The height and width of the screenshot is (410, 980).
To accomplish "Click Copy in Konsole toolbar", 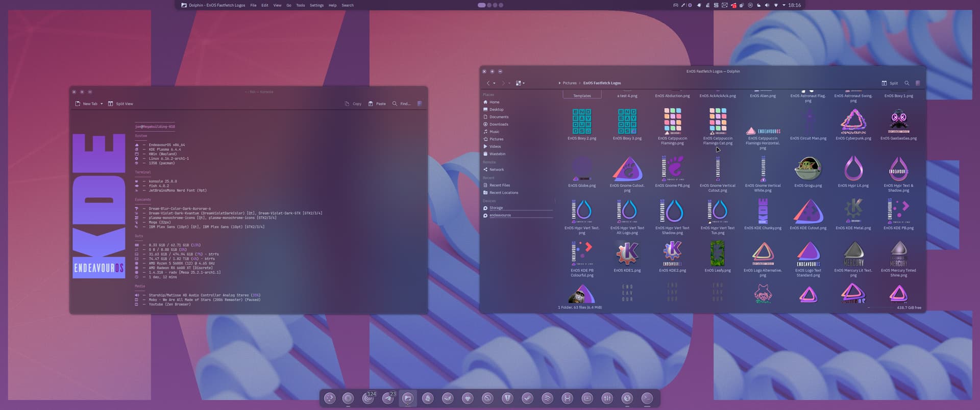I will pos(353,104).
